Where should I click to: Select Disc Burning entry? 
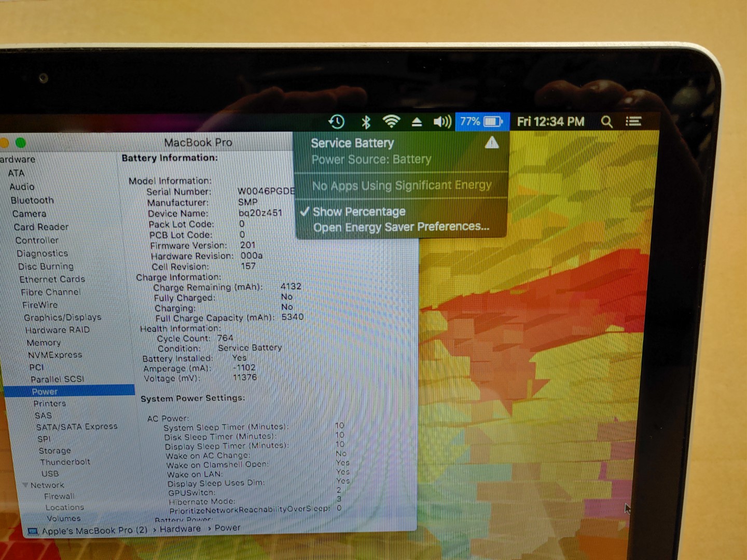[x=46, y=266]
